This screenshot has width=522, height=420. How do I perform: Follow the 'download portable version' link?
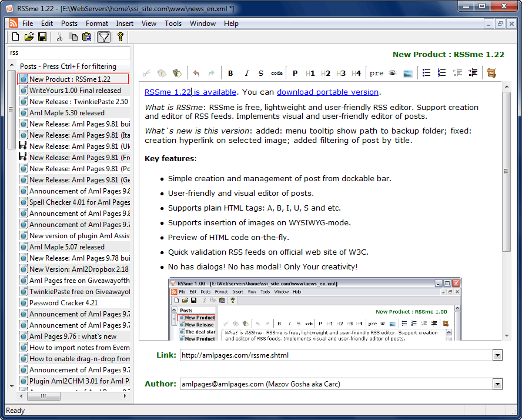327,92
